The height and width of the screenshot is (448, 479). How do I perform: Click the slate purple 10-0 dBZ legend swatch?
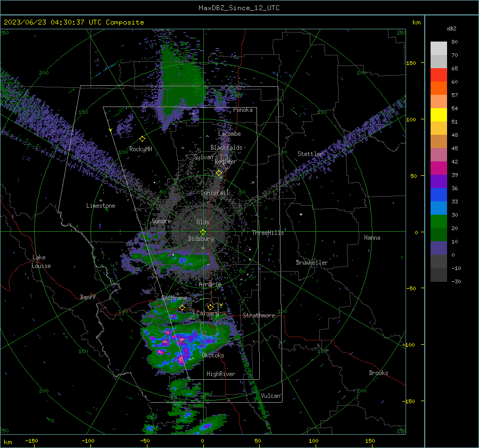(x=439, y=248)
